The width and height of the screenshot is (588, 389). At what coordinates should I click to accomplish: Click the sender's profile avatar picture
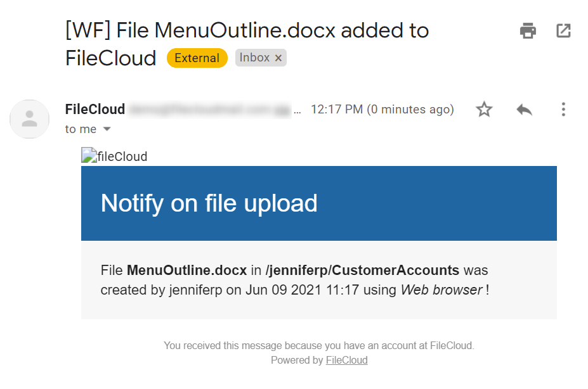(29, 119)
